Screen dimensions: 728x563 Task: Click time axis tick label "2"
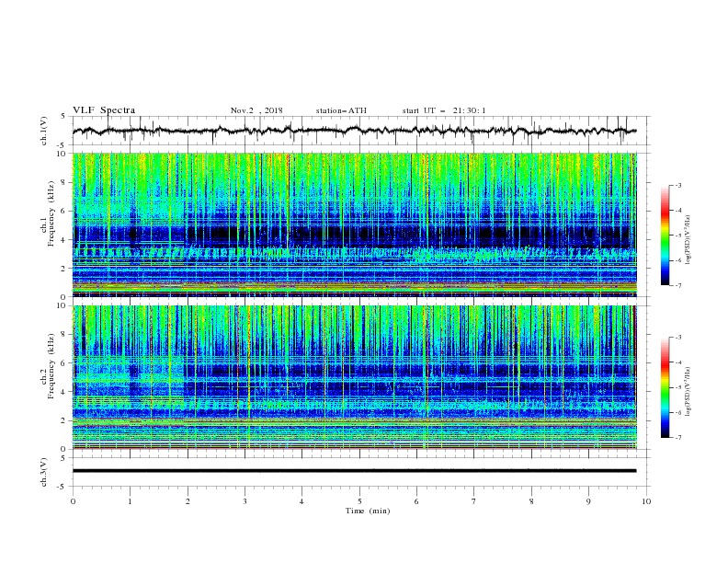tap(188, 501)
